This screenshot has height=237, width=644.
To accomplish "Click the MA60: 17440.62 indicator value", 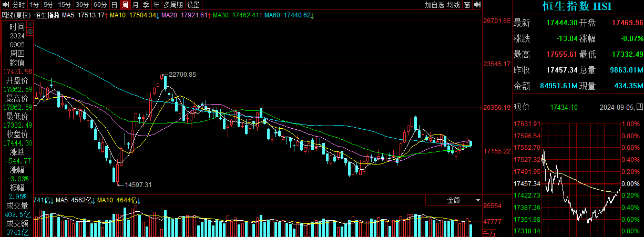I will point(288,15).
